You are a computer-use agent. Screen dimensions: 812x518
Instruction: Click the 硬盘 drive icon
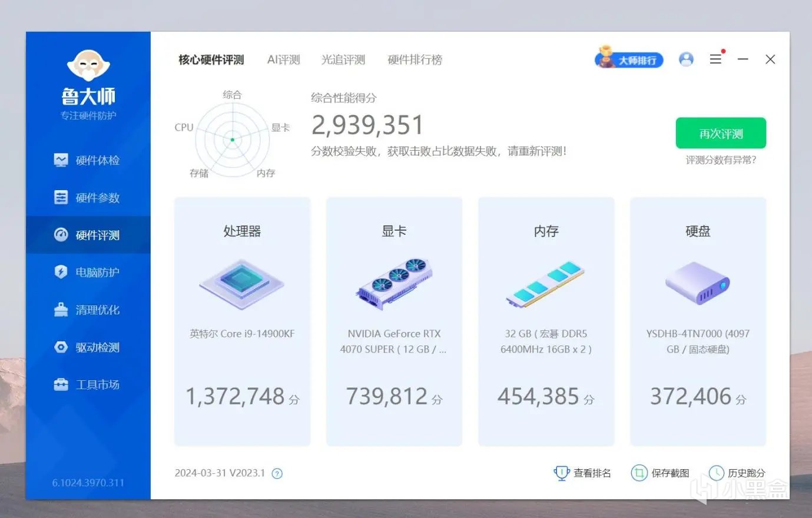point(698,283)
